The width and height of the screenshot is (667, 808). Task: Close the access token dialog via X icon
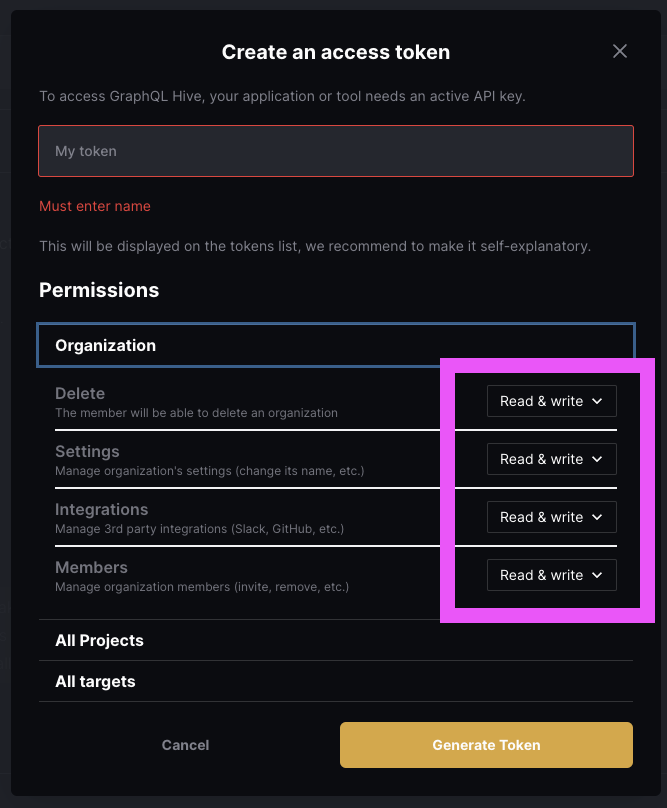[x=620, y=51]
